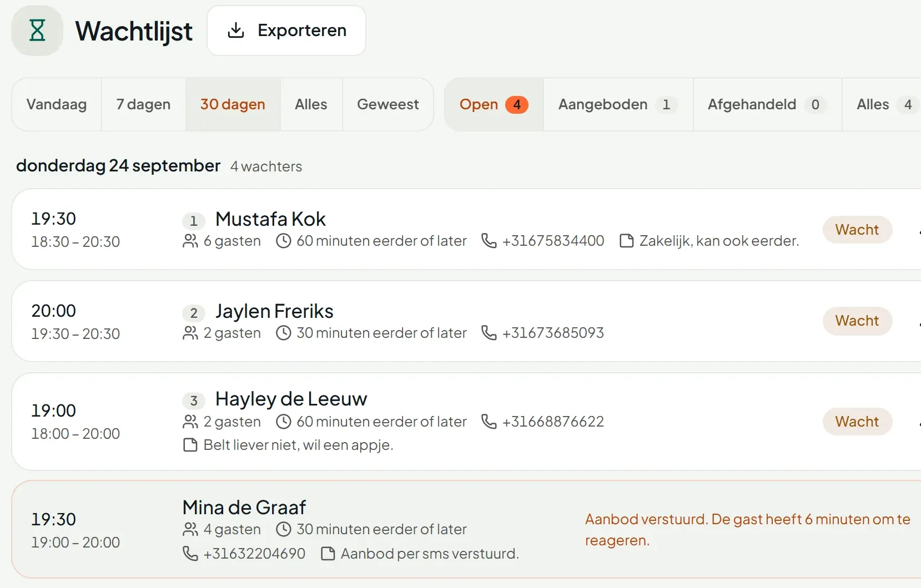The image size is (921, 588).
Task: Click the 4 count badge on the Open tab
Action: pos(517,104)
